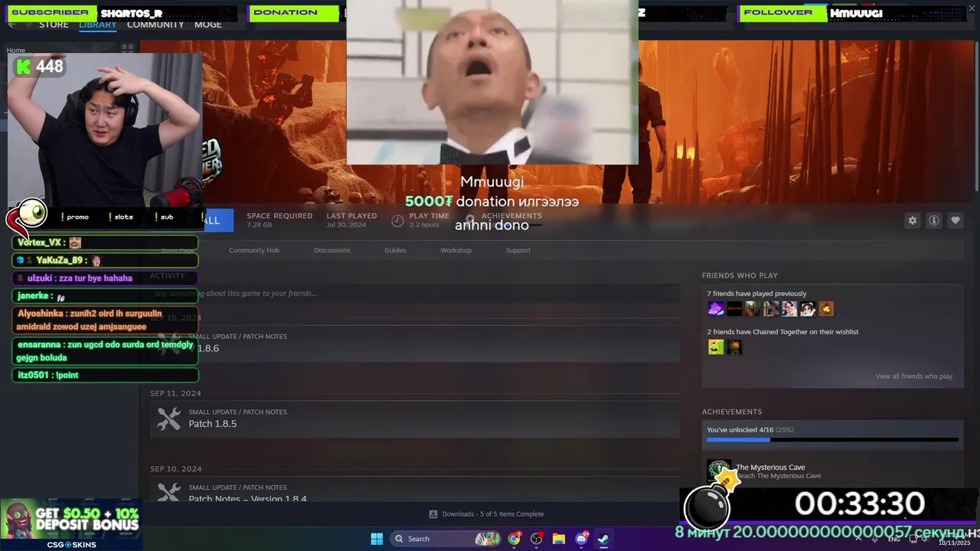
Task: Click the Downloads icon in bottom bar
Action: click(433, 514)
